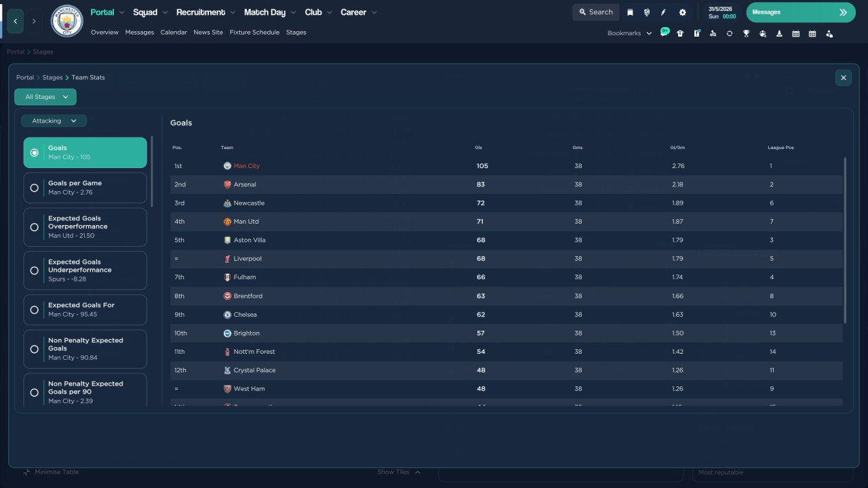Open the Overview tab
Image resolution: width=868 pixels, height=488 pixels.
pyautogui.click(x=104, y=33)
